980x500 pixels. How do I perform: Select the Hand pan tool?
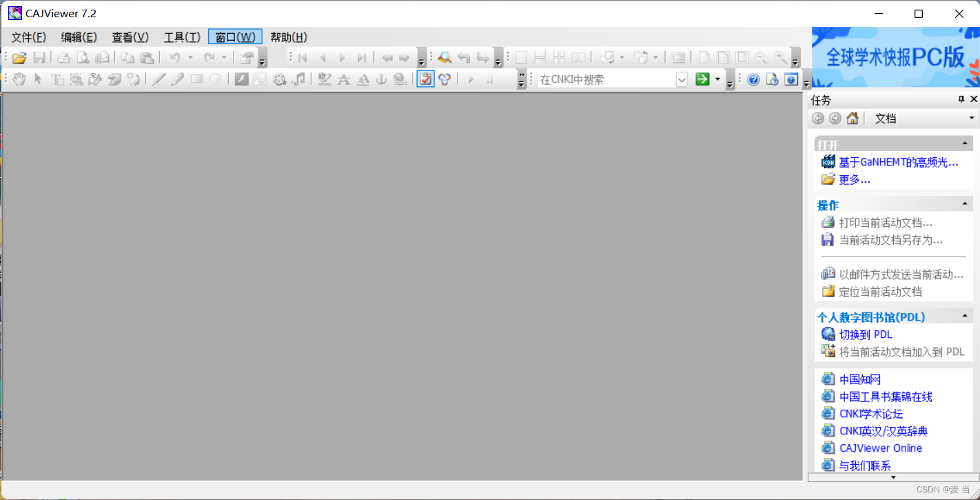19,79
